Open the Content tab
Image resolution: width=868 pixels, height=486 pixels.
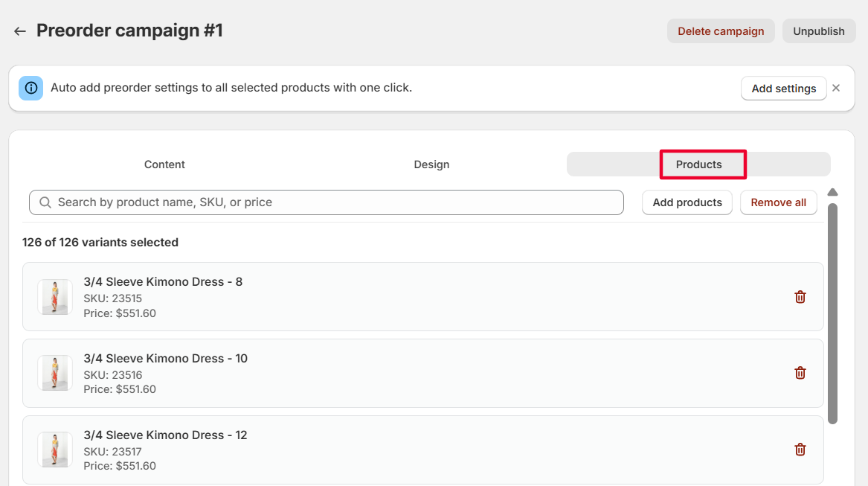tap(164, 164)
